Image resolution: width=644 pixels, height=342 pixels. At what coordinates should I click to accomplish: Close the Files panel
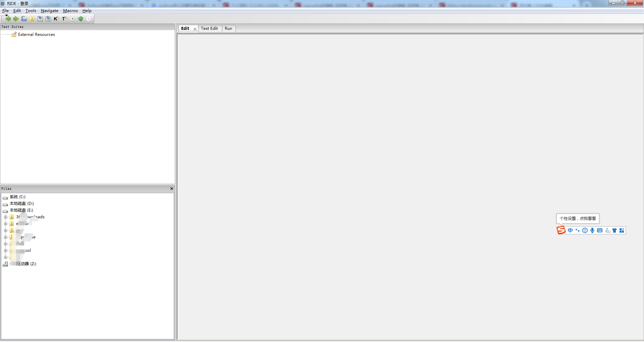(171, 188)
